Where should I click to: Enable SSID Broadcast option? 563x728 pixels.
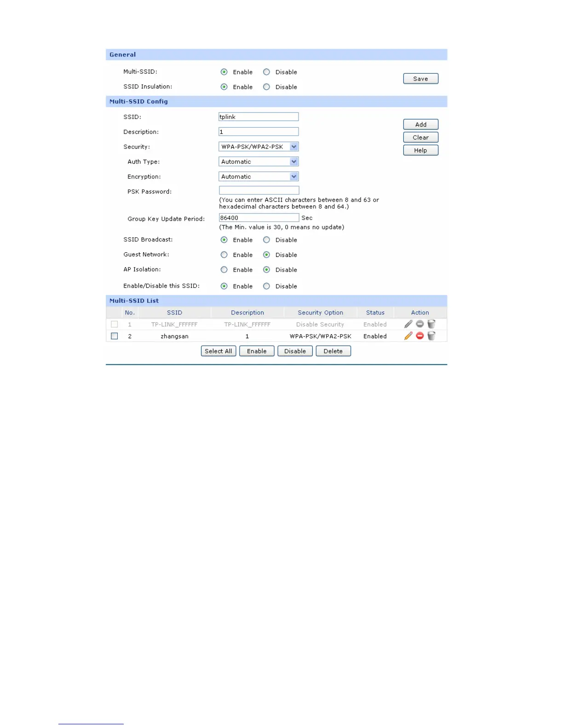(224, 240)
